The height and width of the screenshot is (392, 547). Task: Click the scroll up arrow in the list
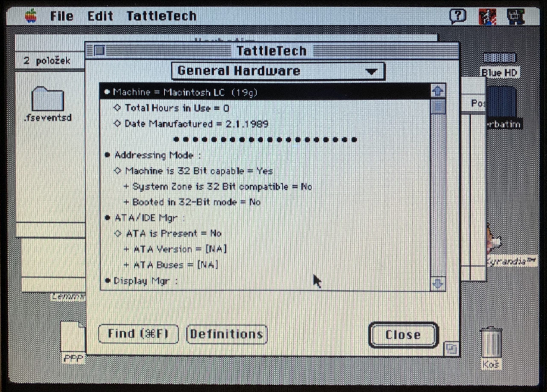438,91
